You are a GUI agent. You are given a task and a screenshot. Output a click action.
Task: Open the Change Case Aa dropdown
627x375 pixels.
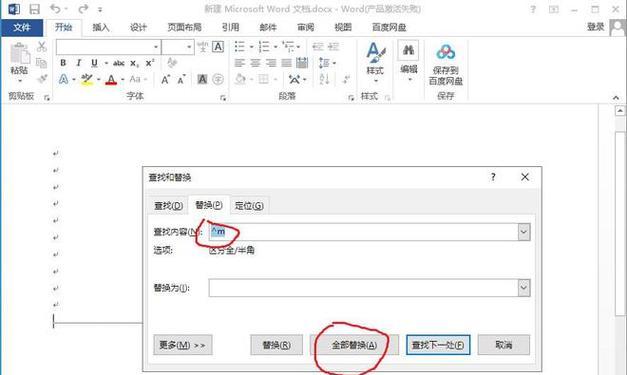138,79
